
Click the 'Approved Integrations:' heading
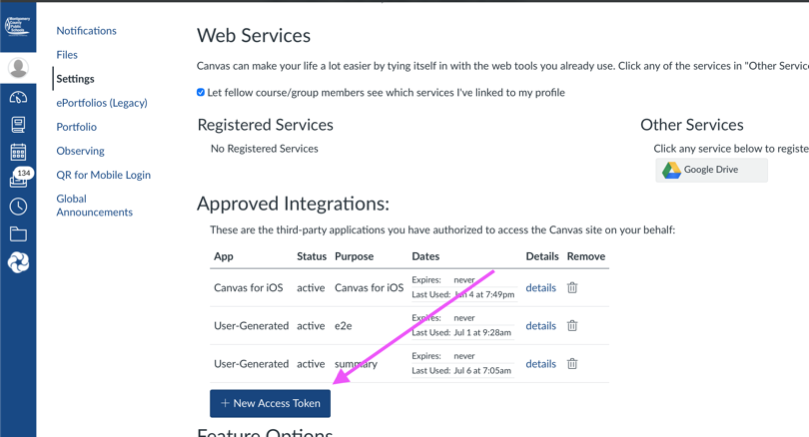293,204
